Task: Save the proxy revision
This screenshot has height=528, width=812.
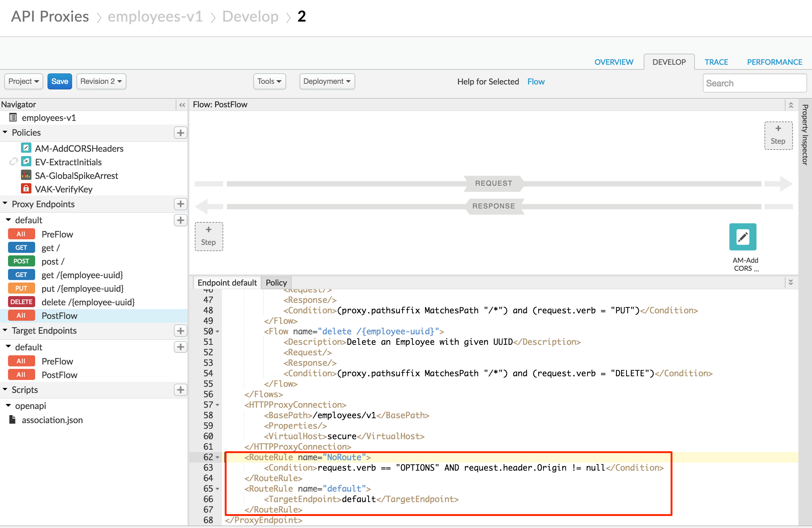Action: pyautogui.click(x=60, y=81)
